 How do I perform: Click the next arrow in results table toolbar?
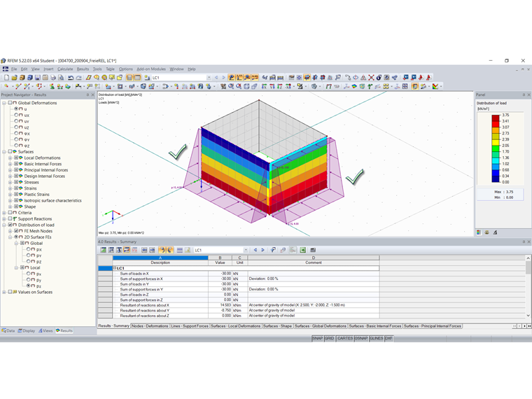262,250
